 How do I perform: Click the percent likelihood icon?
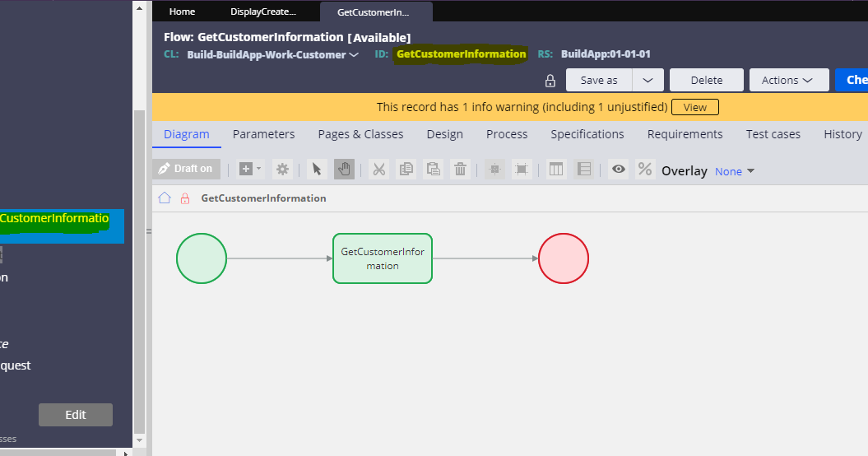pyautogui.click(x=645, y=169)
